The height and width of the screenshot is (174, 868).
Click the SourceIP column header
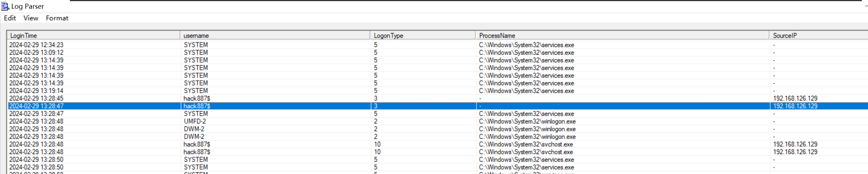(x=785, y=36)
